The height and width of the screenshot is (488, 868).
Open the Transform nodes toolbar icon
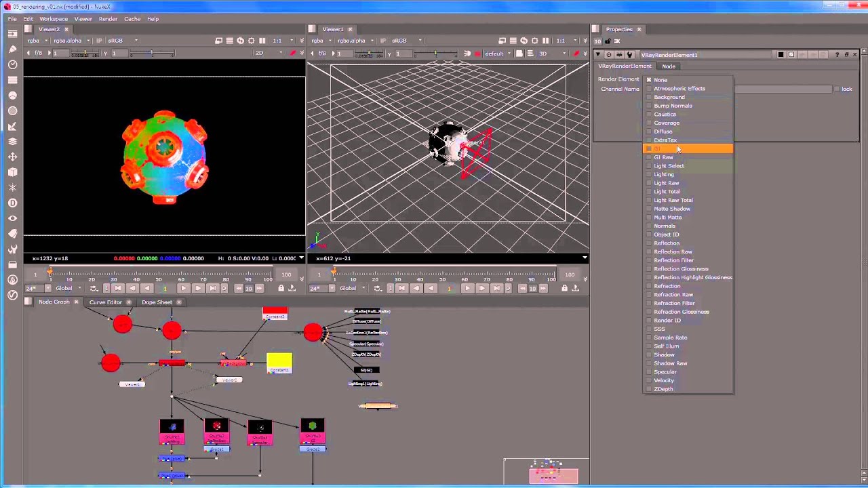coord(12,157)
